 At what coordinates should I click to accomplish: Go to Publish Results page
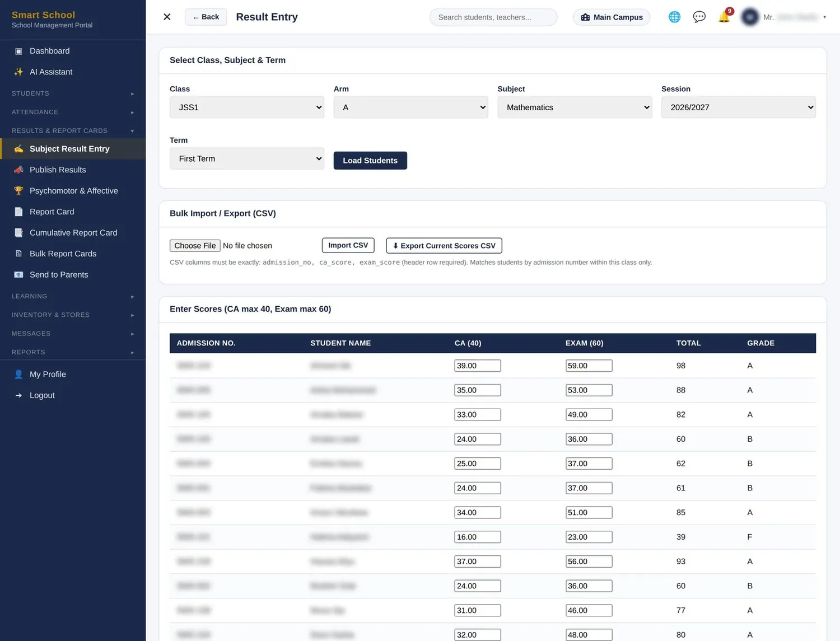pos(73,170)
